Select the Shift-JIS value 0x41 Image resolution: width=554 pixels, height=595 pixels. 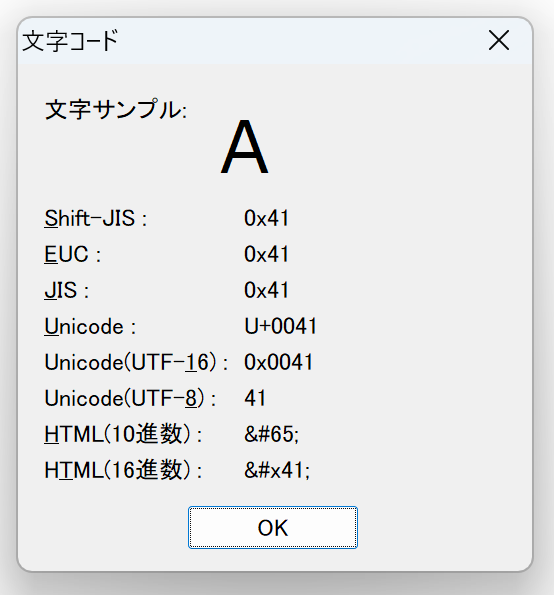pyautogui.click(x=266, y=218)
